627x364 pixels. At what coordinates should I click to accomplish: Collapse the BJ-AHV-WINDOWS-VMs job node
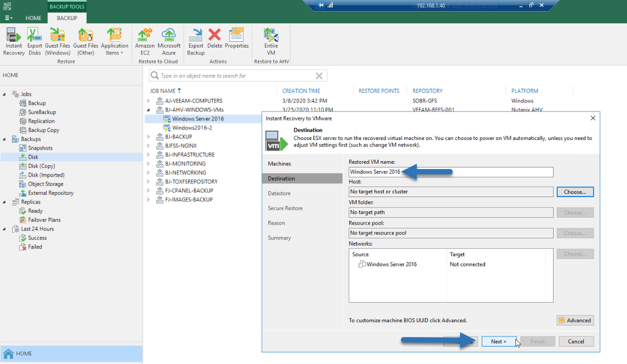[148, 109]
